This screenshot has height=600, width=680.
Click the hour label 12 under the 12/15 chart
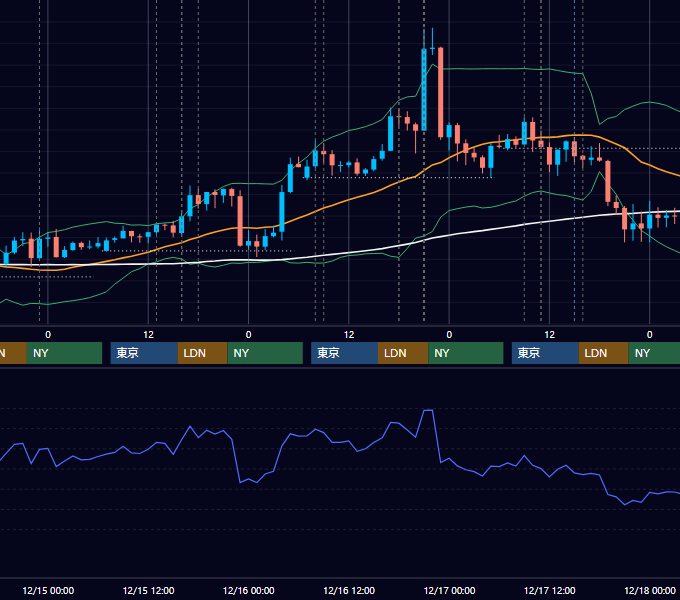pos(148,335)
